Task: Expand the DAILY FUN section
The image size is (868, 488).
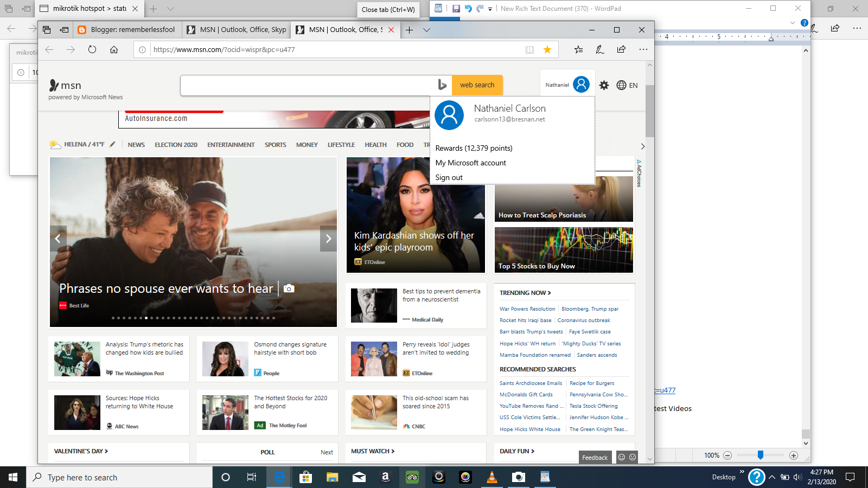Action: [x=517, y=451]
